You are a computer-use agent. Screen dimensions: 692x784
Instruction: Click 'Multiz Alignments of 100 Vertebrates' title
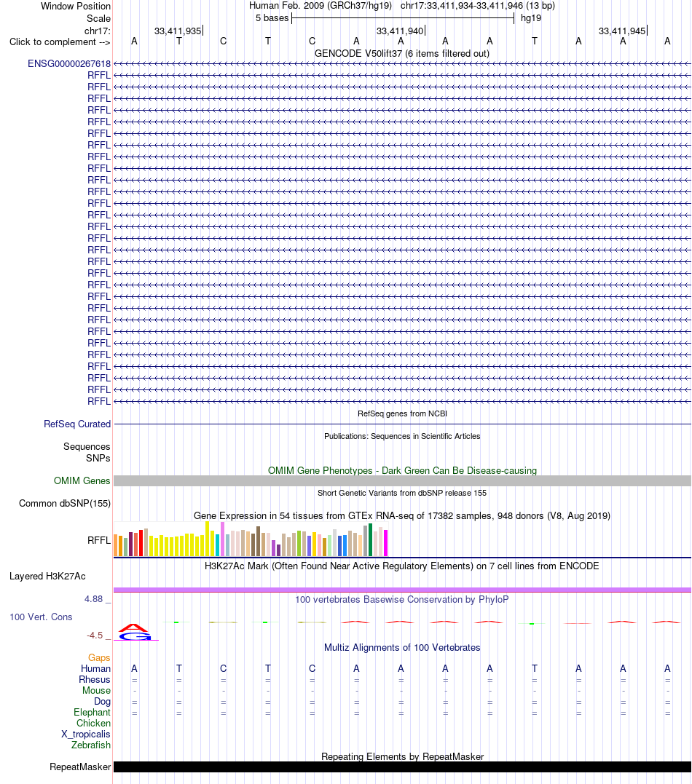coord(402,647)
